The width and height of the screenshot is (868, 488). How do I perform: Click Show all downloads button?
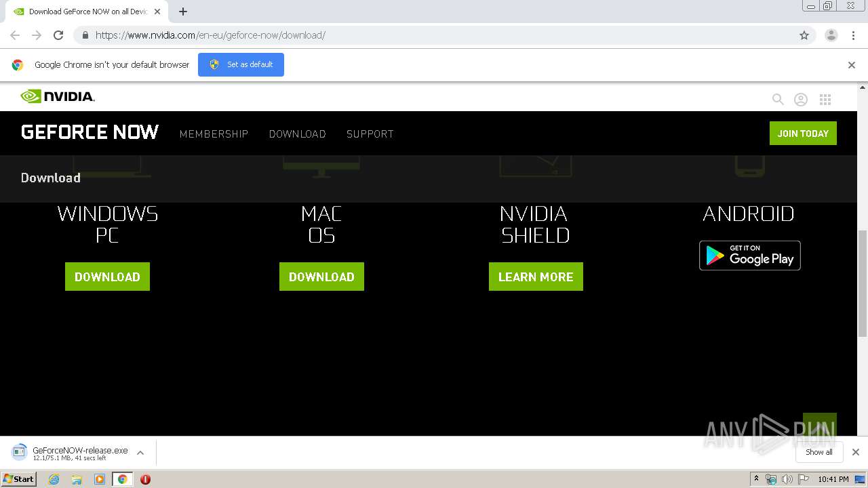[819, 452]
